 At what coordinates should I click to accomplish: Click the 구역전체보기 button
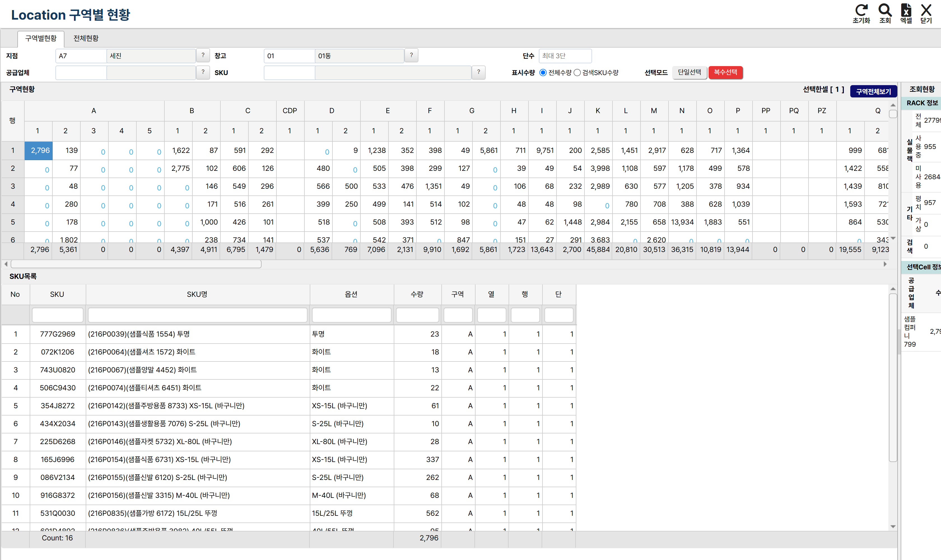(874, 91)
